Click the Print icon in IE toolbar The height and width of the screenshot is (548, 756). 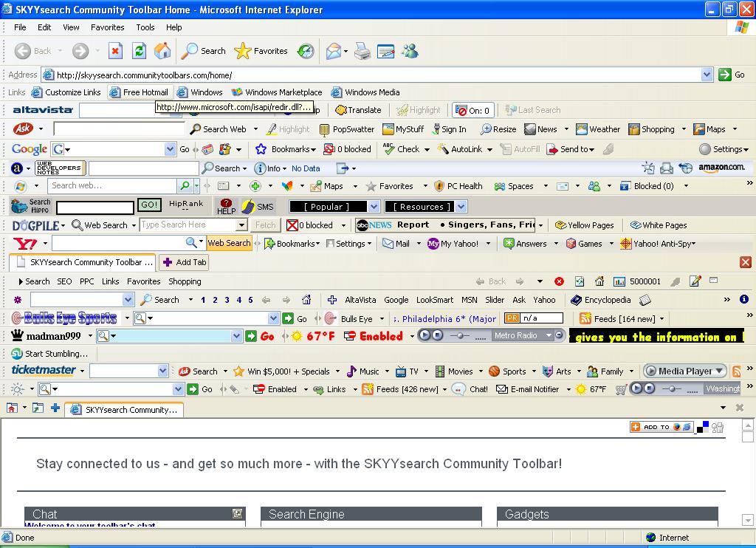pos(362,51)
